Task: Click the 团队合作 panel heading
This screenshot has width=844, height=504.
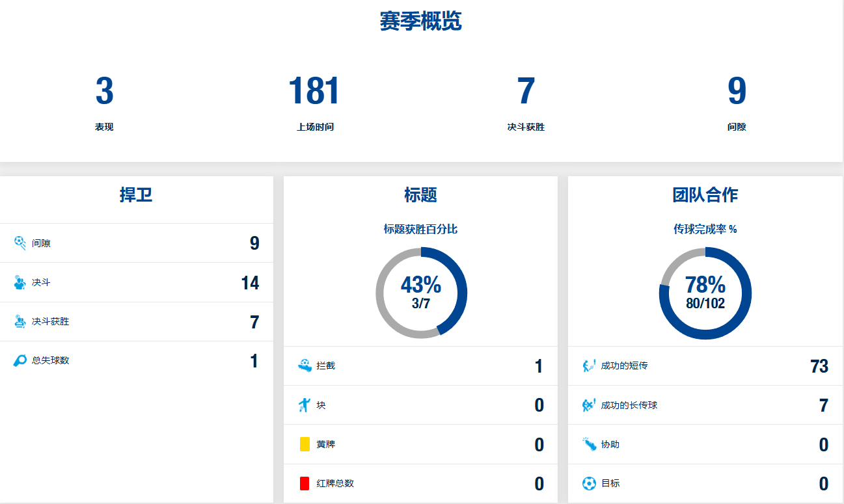Action: (x=705, y=194)
